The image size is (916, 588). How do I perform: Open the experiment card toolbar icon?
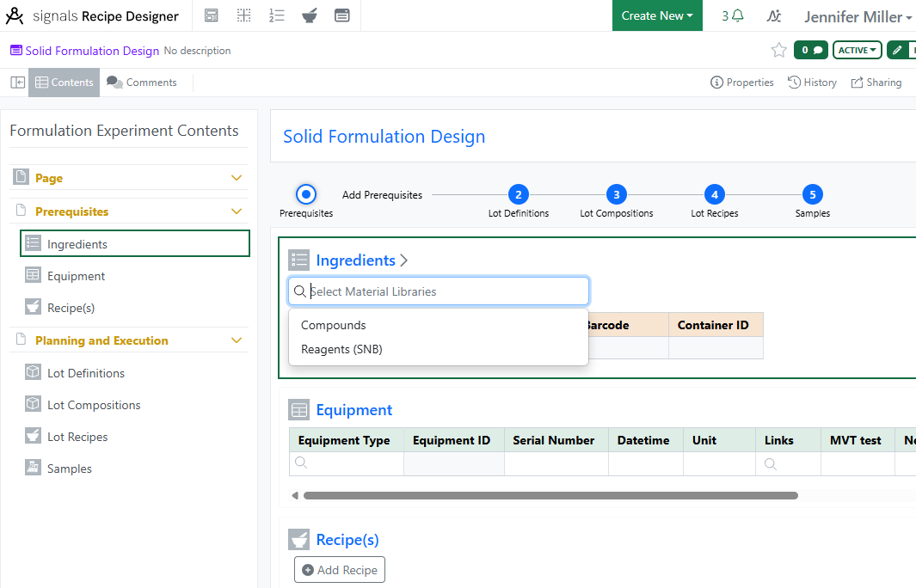(342, 15)
